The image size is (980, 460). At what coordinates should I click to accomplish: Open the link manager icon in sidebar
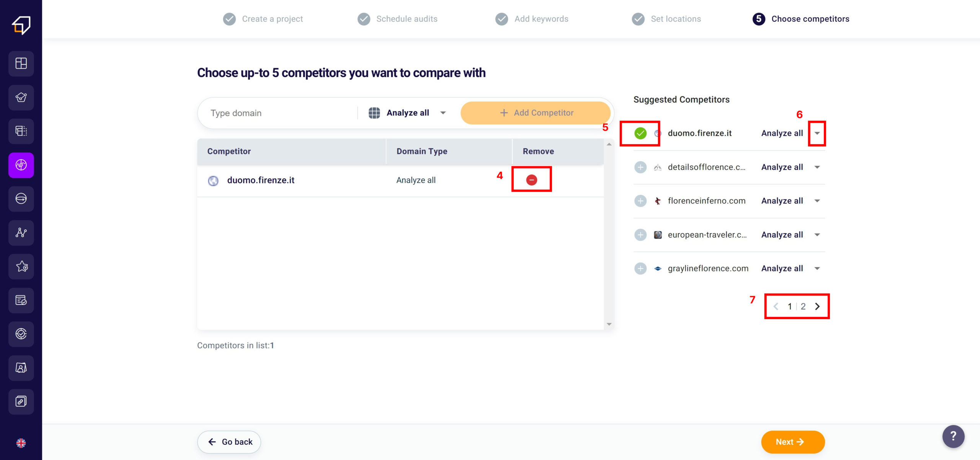pos(21,401)
